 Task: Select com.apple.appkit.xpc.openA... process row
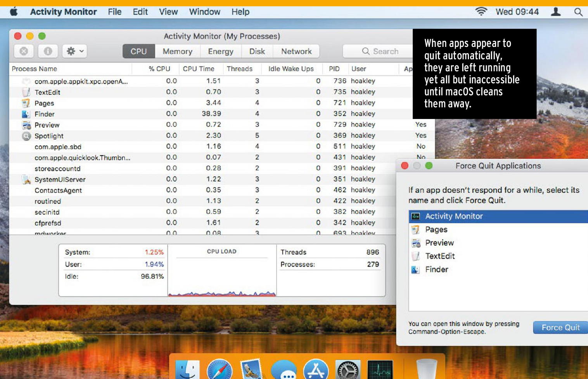coord(211,81)
